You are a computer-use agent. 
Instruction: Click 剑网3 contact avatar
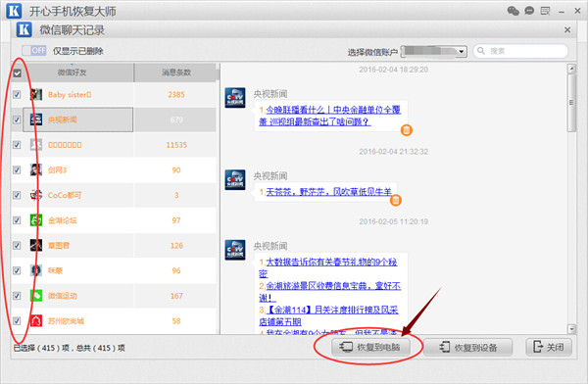point(36,169)
